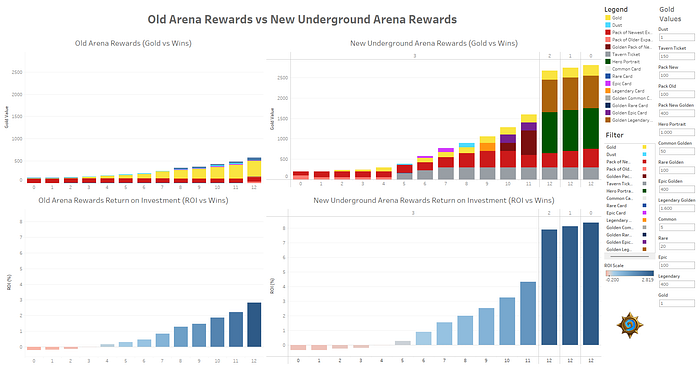Edit the Gold value field at bottom
This screenshot has height=368, width=700.
pos(676,303)
